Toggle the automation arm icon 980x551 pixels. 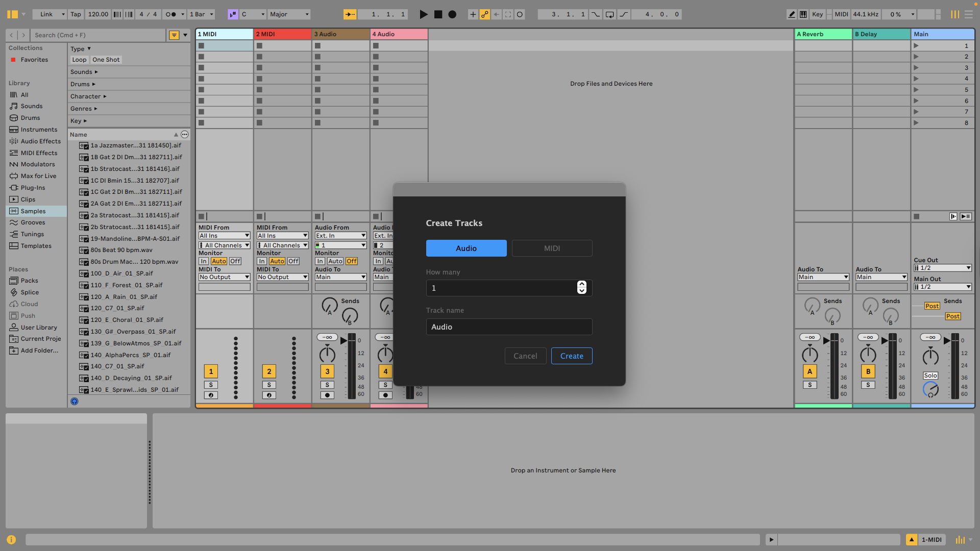(485, 14)
